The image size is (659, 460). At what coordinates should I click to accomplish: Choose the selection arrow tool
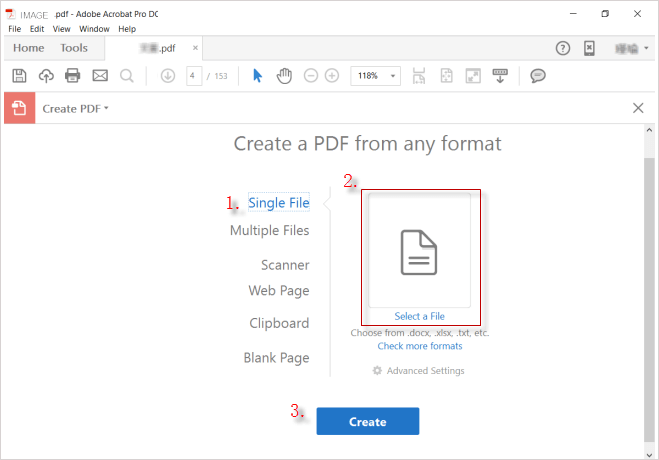click(257, 76)
